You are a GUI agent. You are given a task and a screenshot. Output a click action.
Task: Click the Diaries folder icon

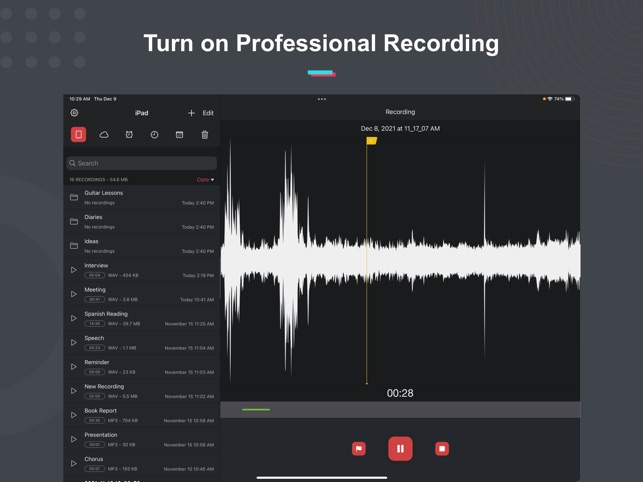74,222
